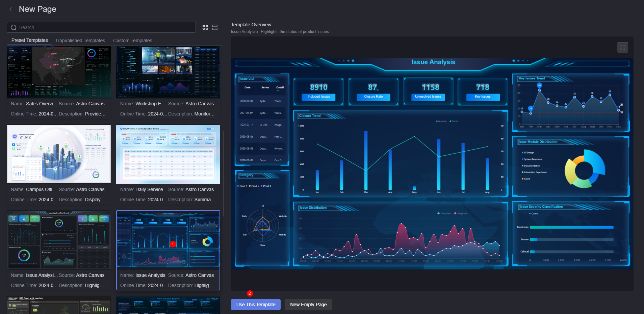Click the Closure Rate card in preview
Screen dimensions: 644x314
[x=373, y=92]
